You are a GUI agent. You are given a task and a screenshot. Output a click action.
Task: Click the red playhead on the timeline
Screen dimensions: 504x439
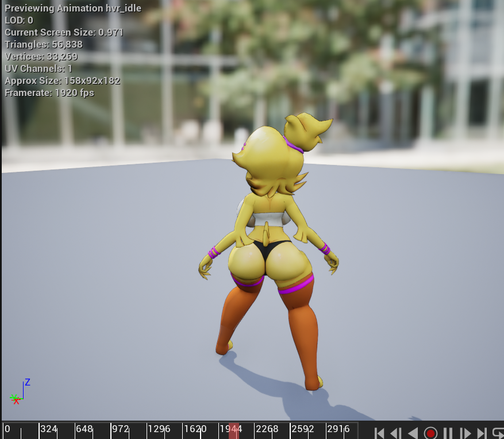[234, 430]
